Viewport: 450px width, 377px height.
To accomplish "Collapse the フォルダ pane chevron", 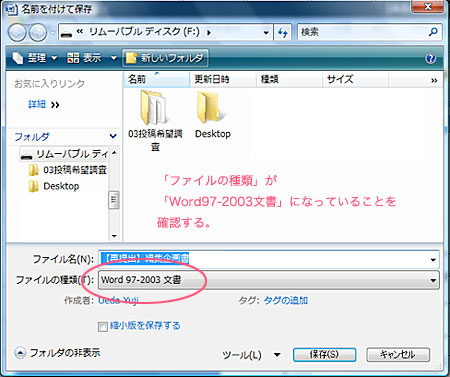I will (113, 136).
